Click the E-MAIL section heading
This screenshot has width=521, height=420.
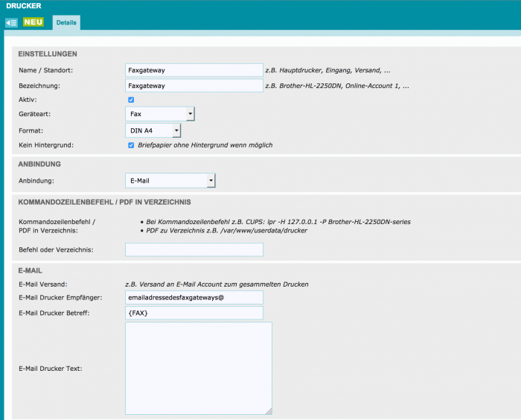coord(31,270)
